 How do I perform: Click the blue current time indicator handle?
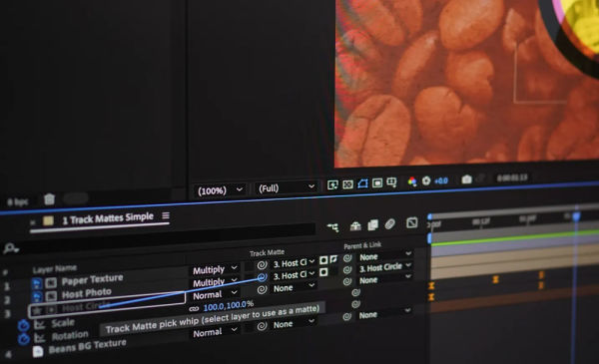coord(576,216)
